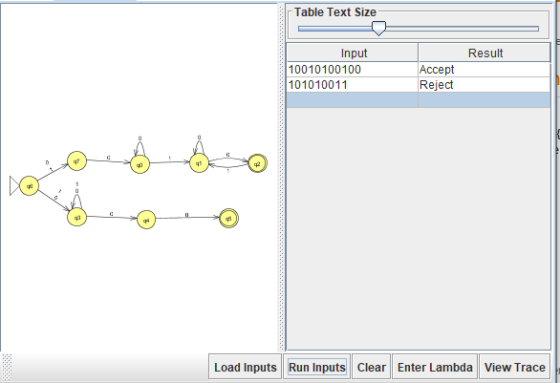This screenshot has width=560, height=383.
Task: Click the initial-state triangle marker beside q0
Action: (14, 186)
